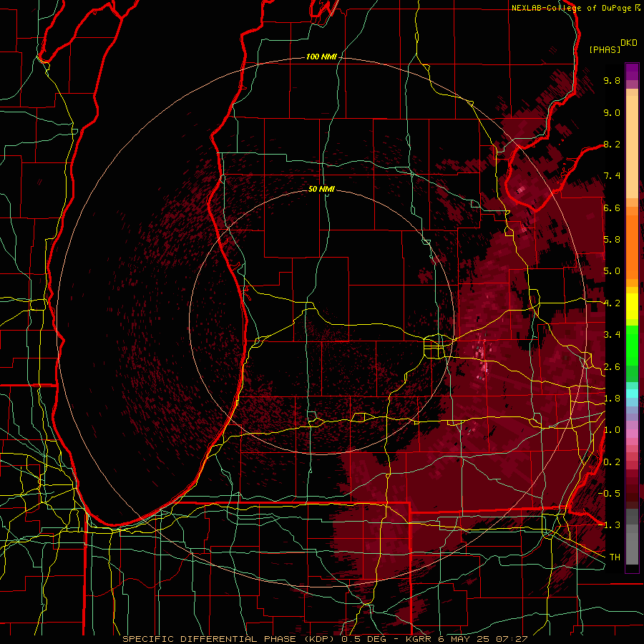The image size is (644, 644).
Task: Click the cyan band of the color scale
Action: coord(632,394)
